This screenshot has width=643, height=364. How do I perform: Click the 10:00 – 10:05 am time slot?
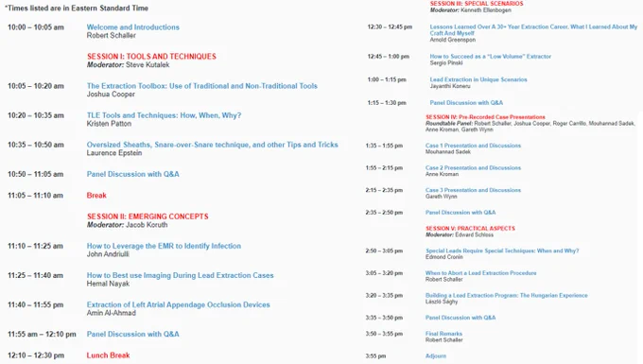tap(36, 27)
